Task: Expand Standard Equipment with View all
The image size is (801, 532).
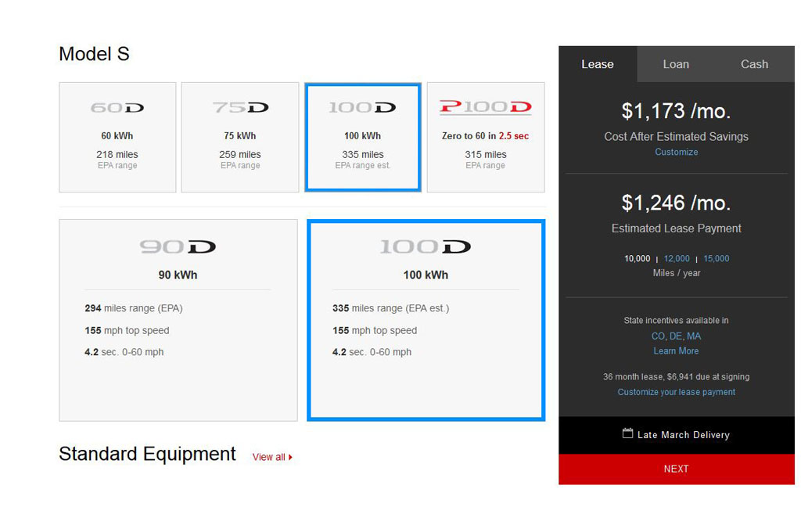Action: tap(268, 458)
